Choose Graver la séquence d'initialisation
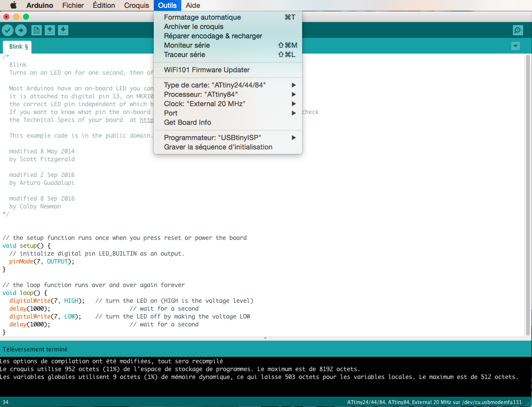 click(x=227, y=147)
